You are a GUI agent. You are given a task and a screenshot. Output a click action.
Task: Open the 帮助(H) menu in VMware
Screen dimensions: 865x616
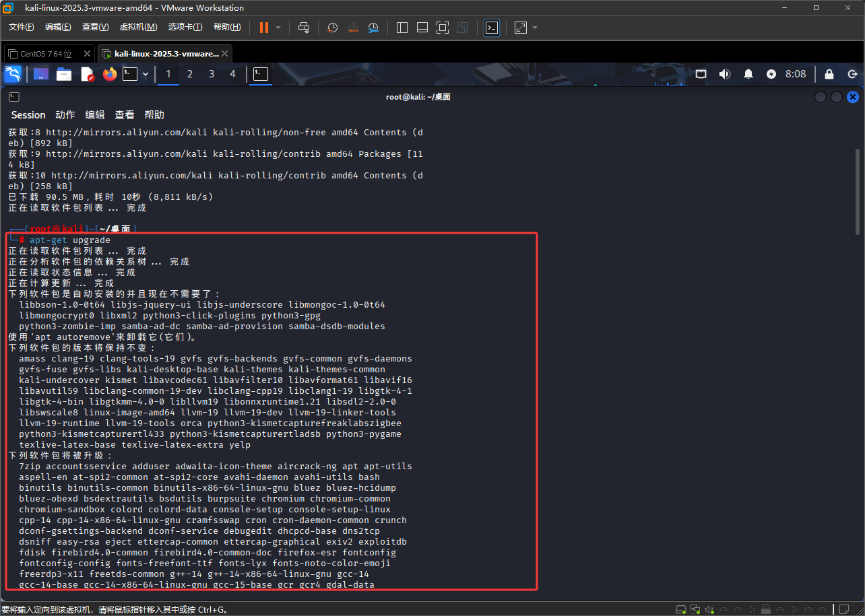pyautogui.click(x=227, y=27)
